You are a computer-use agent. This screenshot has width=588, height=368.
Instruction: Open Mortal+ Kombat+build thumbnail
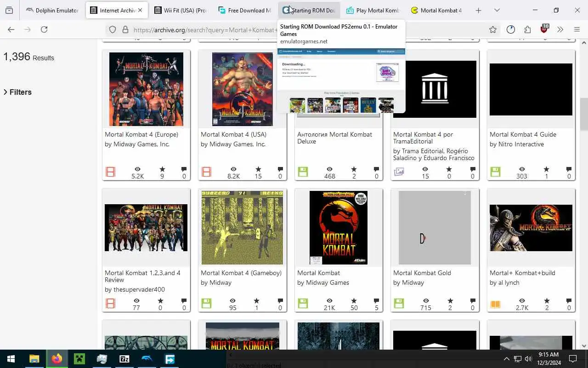[531, 228]
